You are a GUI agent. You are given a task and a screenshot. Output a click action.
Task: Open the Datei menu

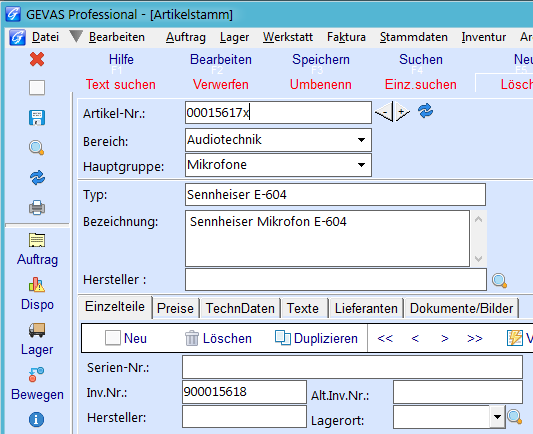[45, 37]
